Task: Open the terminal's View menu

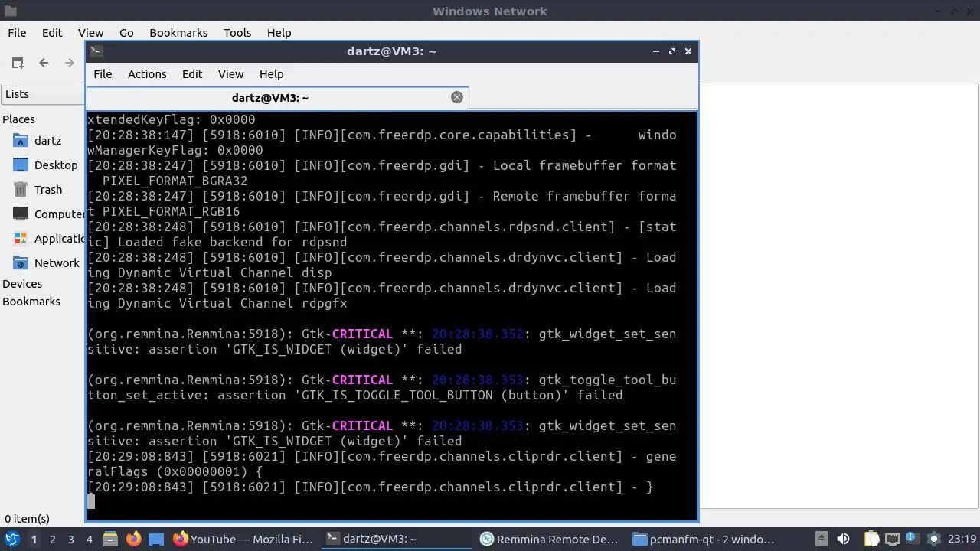Action: click(230, 74)
